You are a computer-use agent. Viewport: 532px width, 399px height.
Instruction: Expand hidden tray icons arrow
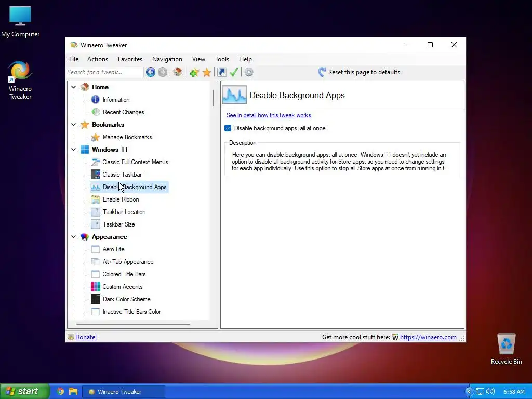(469, 392)
